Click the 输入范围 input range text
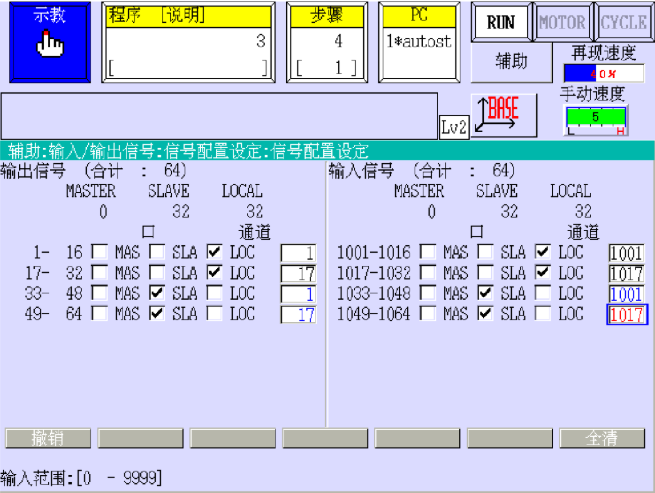The image size is (655, 493). (81, 478)
